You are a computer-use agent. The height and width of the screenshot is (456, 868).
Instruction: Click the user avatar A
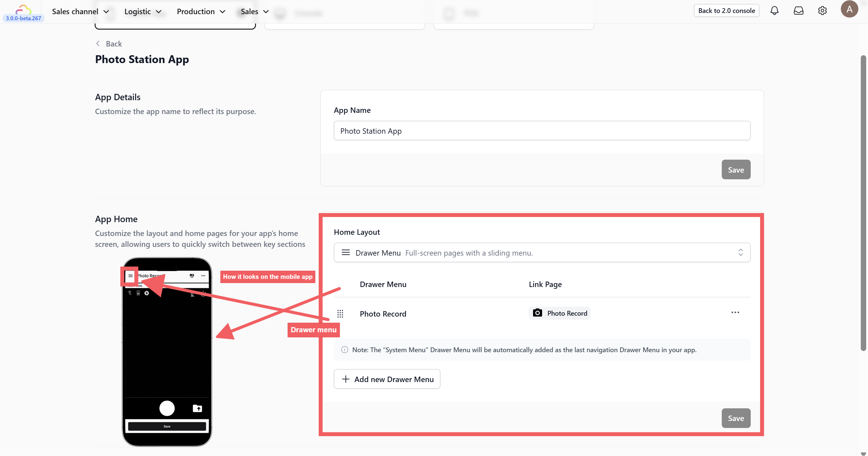coord(849,9)
